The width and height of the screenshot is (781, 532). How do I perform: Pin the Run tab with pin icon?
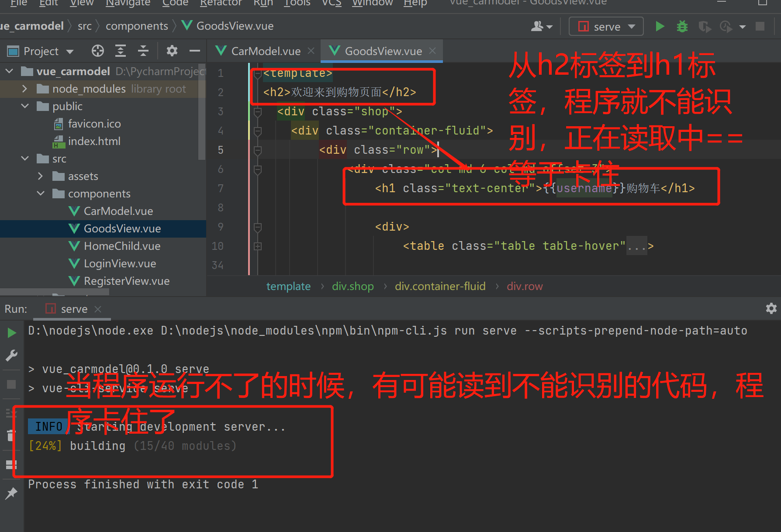click(12, 493)
